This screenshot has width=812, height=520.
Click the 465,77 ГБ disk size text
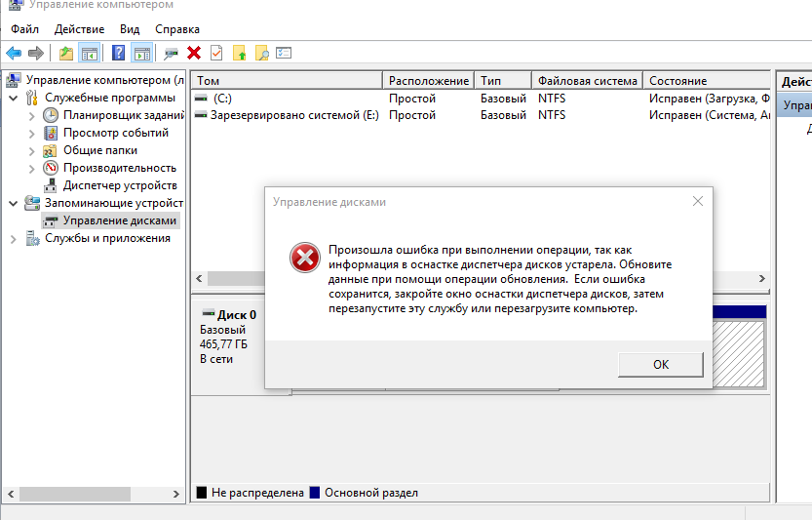(224, 344)
